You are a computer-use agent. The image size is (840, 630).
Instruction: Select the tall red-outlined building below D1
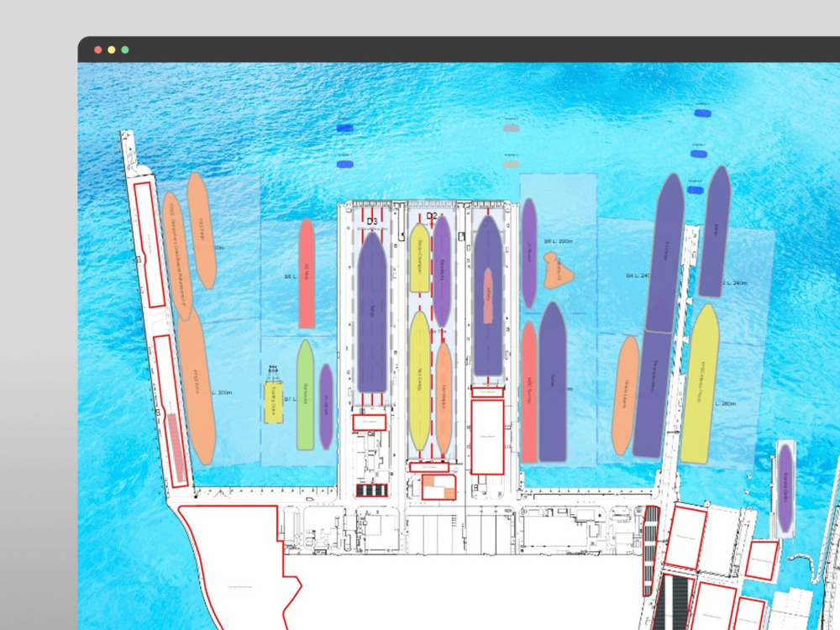point(487,437)
